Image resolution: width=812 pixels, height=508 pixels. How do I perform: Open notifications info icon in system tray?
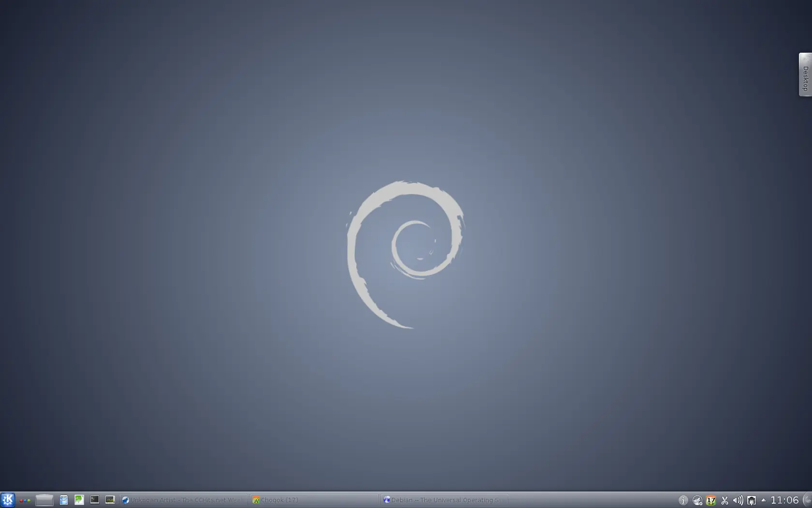[x=683, y=500]
